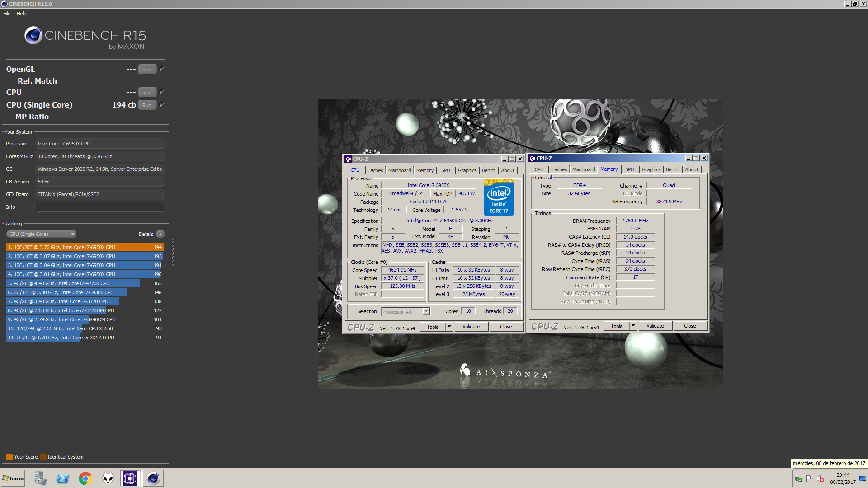Select ranking row 1 with score 194
Screen dimensions: 868x488
click(x=85, y=247)
